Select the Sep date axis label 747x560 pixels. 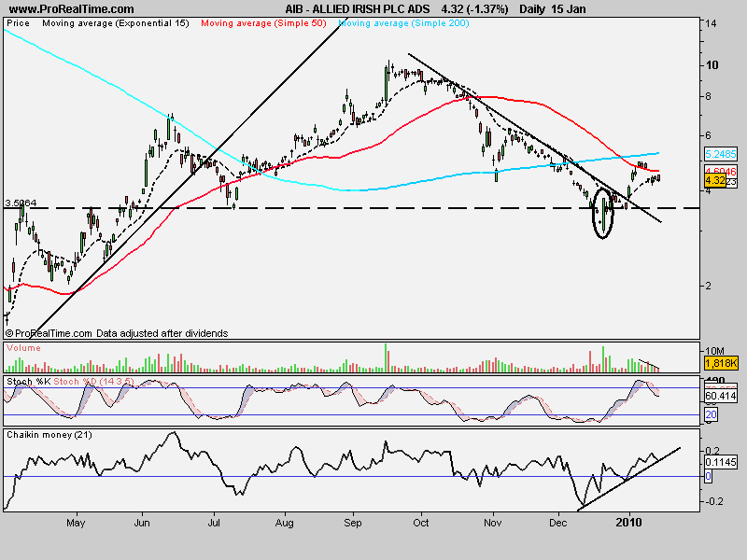(353, 523)
